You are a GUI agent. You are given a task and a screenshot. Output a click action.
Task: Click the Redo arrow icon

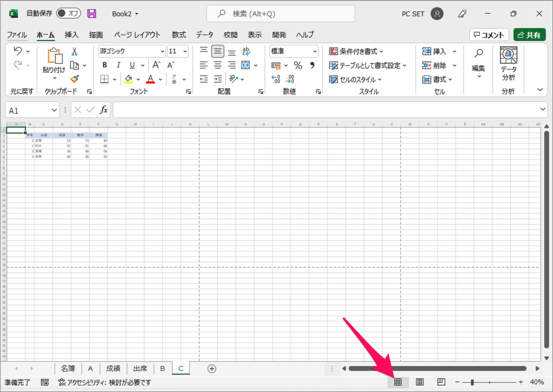pos(18,65)
